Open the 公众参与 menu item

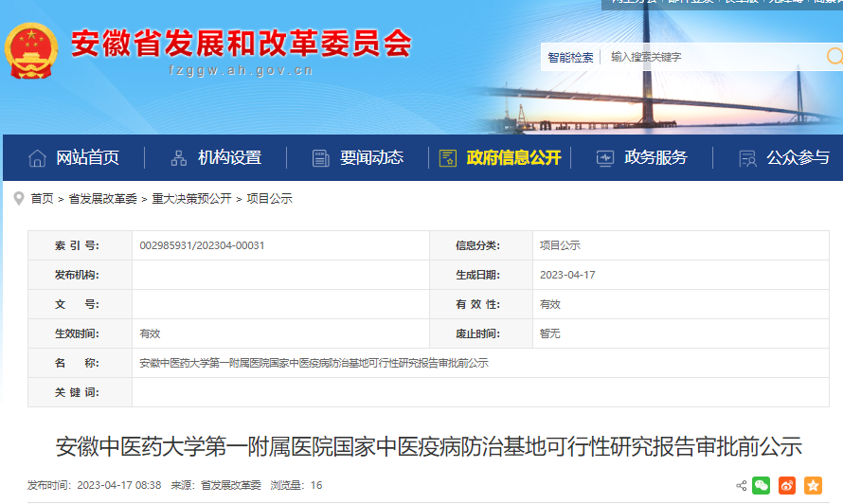(x=798, y=157)
